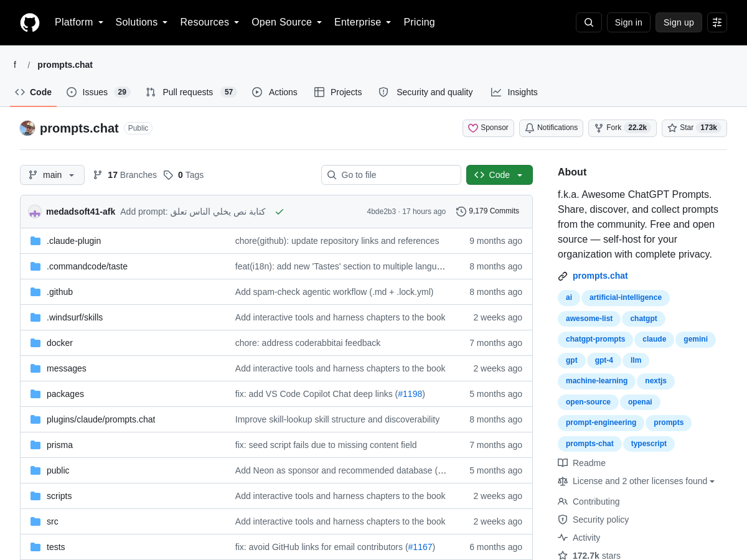Click the Sign up button

pyautogui.click(x=679, y=22)
